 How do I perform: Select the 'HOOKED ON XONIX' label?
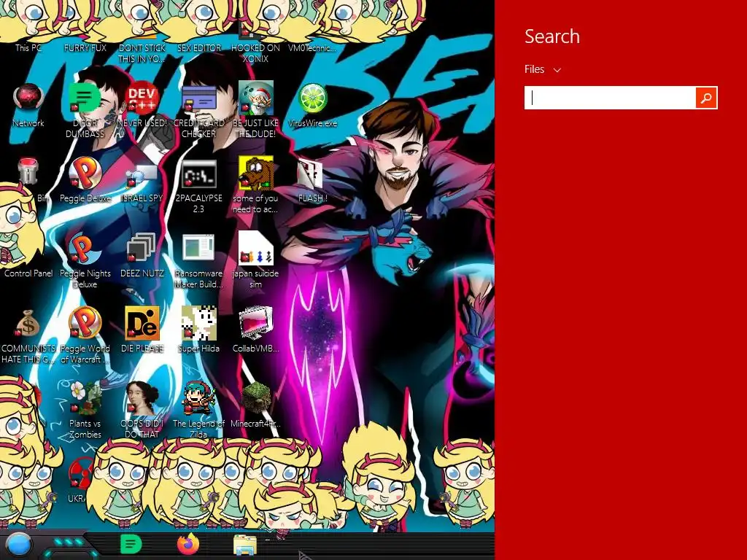pos(256,53)
